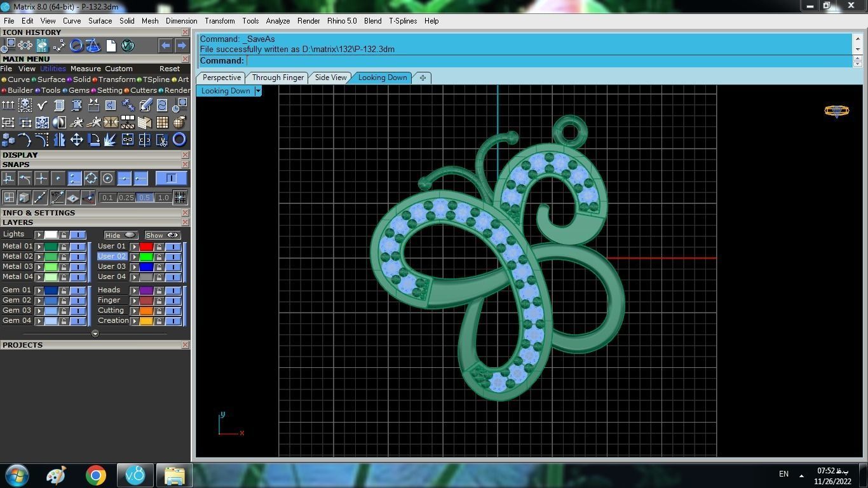This screenshot has width=868, height=488.
Task: Expand the panel arrow below Layers list
Action: coord(95,334)
